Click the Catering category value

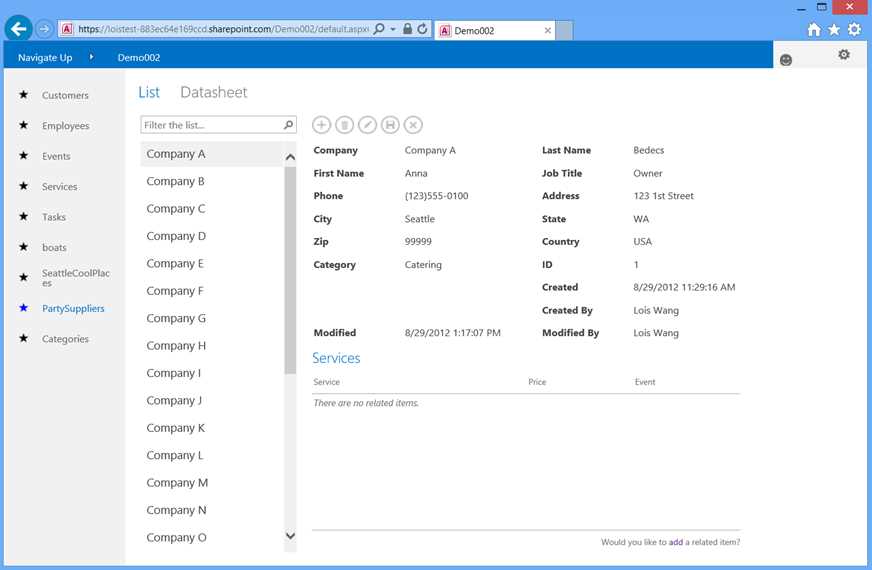[423, 265]
